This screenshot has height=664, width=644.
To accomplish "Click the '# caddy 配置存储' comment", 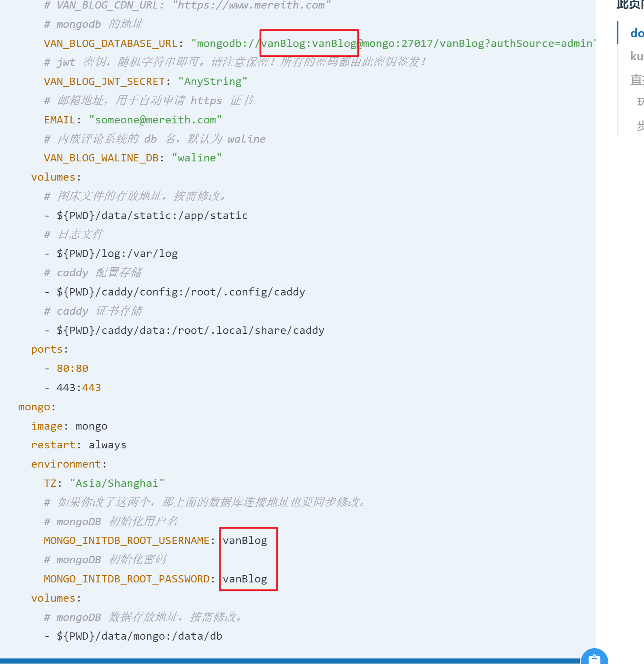I will tap(93, 273).
